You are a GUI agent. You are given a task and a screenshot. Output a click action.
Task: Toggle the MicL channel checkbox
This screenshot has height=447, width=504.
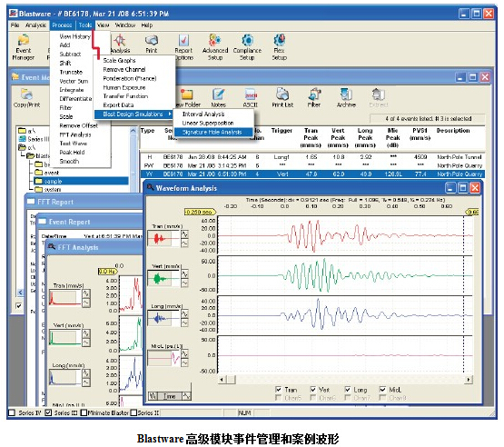pyautogui.click(x=382, y=389)
